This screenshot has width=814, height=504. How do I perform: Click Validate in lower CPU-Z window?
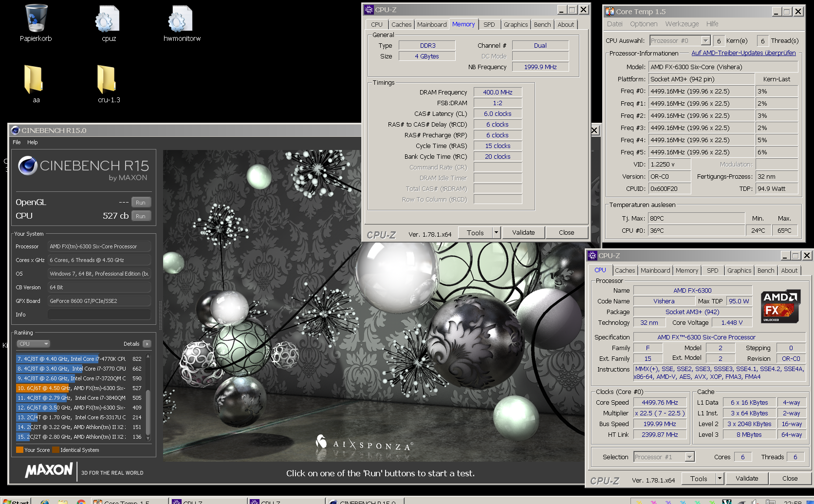coord(747,479)
